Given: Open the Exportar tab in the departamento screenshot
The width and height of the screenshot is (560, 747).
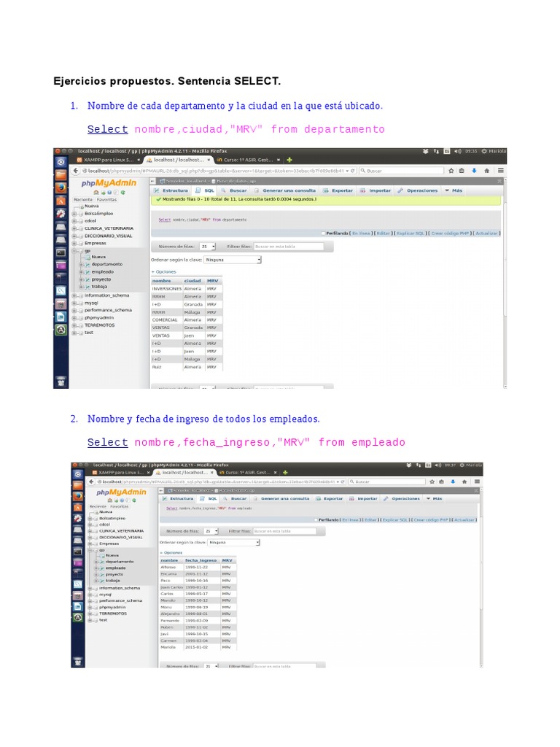Looking at the screenshot, I should (x=338, y=190).
